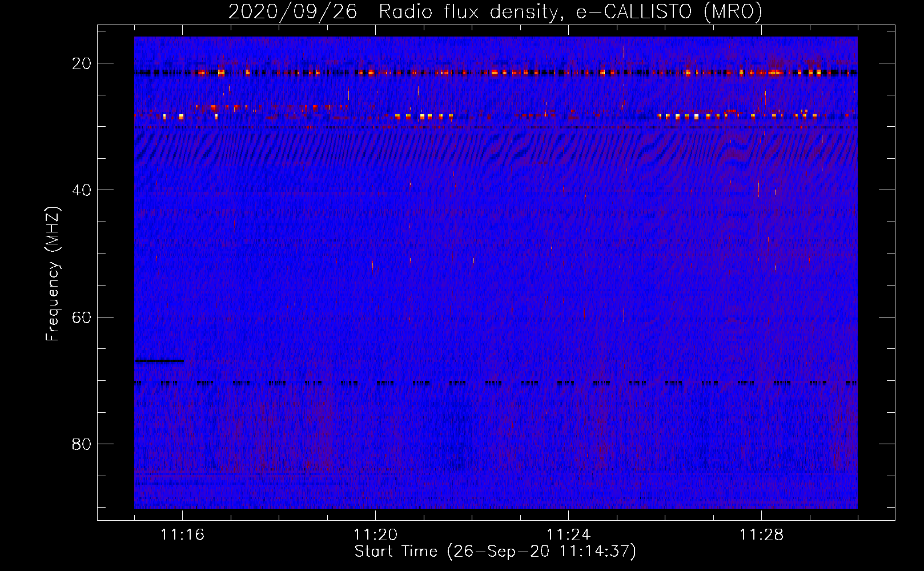Click the 60 MHz frequency tick label
The width and height of the screenshot is (924, 571).
coord(82,317)
